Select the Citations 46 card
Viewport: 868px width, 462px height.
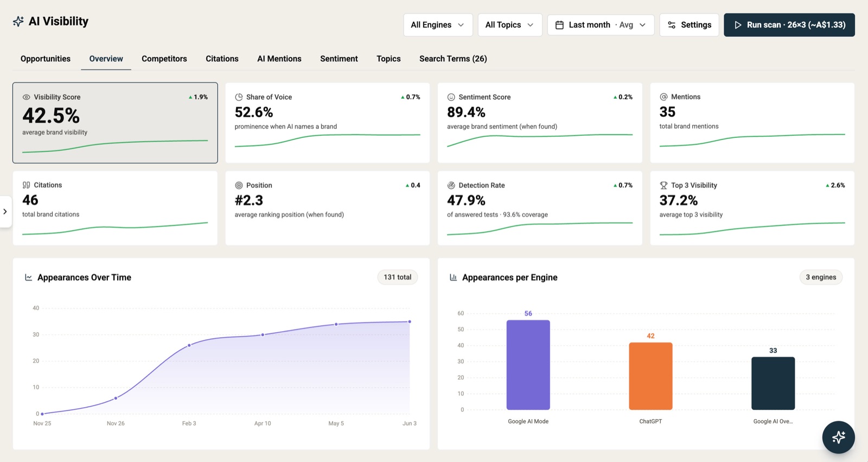point(115,208)
